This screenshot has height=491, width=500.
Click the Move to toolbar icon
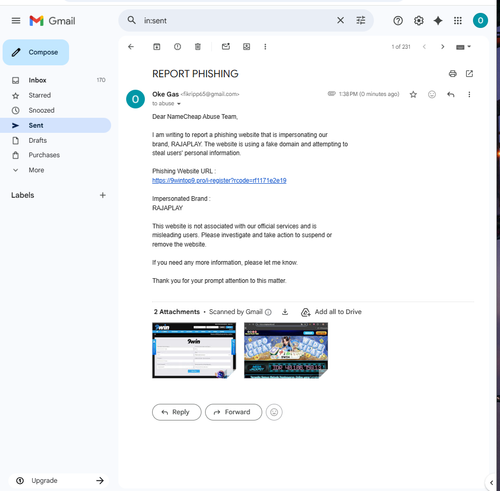pos(246,47)
